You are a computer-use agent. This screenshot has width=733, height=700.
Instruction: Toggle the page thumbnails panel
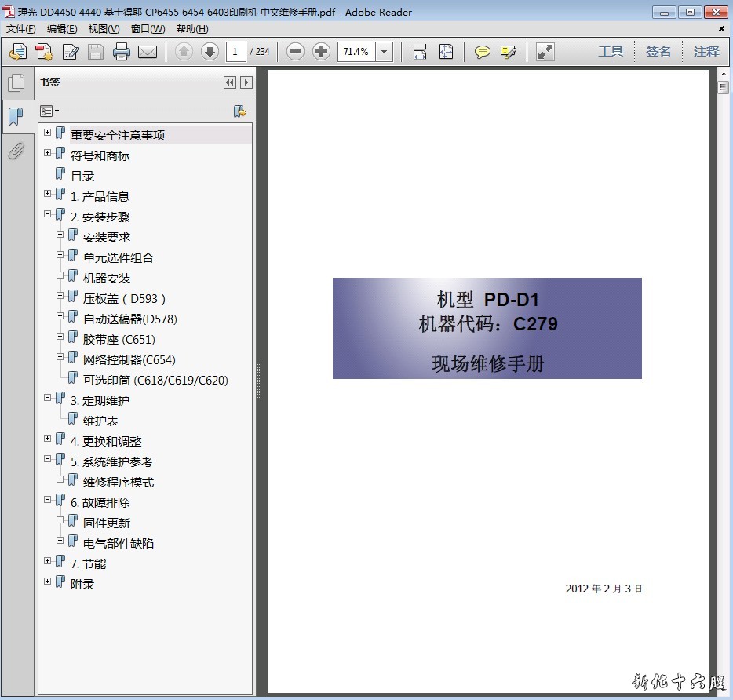(x=16, y=83)
